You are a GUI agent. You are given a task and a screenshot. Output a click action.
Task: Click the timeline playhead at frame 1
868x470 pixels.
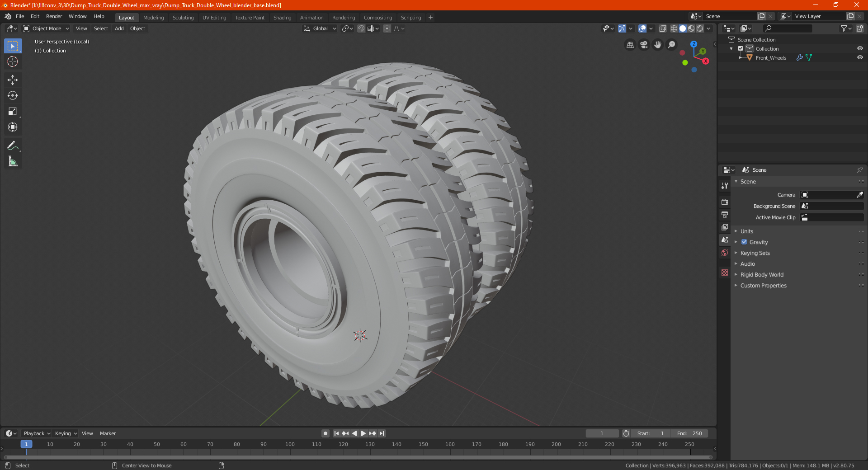point(26,444)
